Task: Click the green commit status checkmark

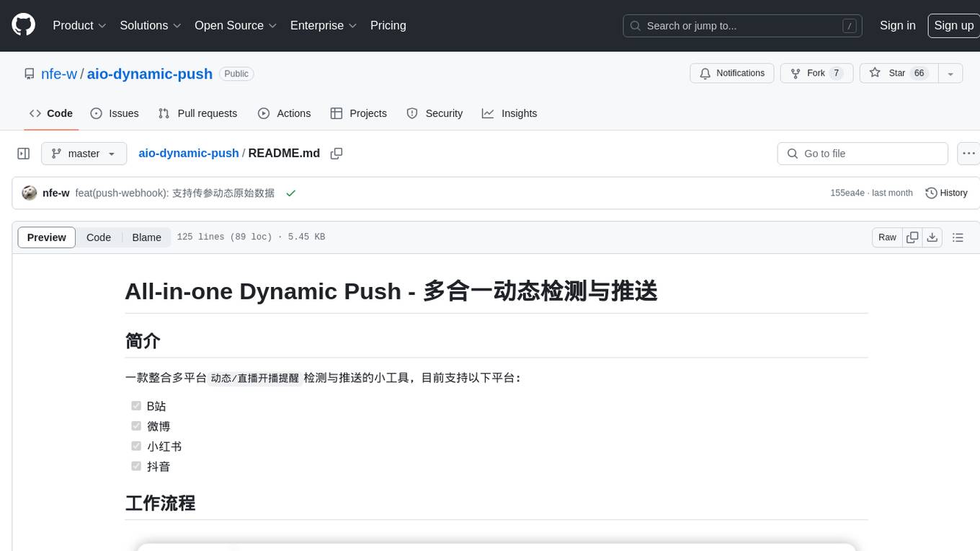Action: 291,193
